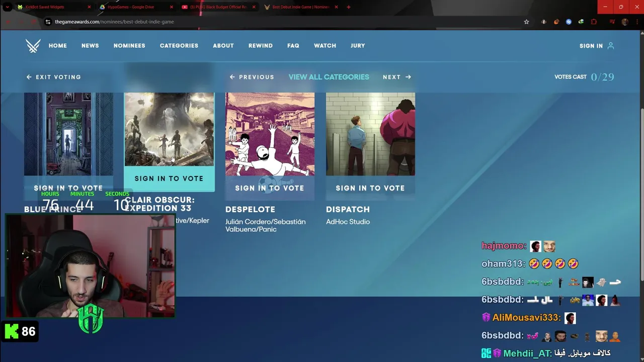
Task: Open the Watch nav item
Action: tap(325, 46)
